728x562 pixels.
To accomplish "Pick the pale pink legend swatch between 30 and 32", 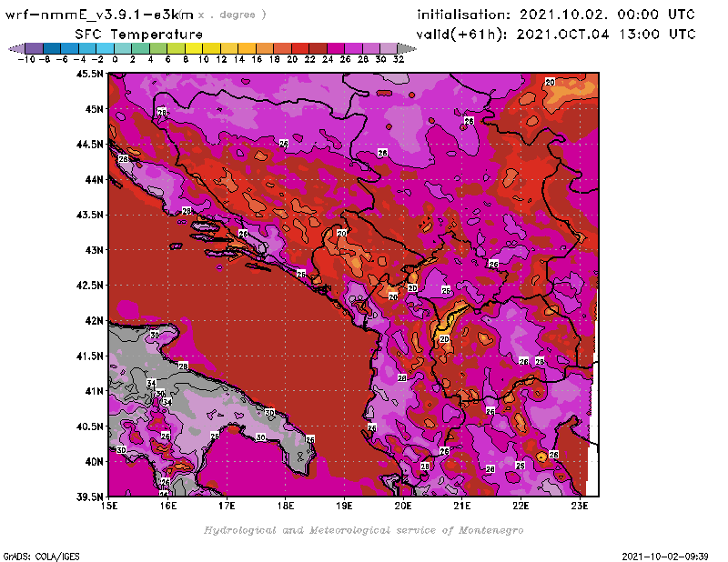I will click(x=388, y=48).
